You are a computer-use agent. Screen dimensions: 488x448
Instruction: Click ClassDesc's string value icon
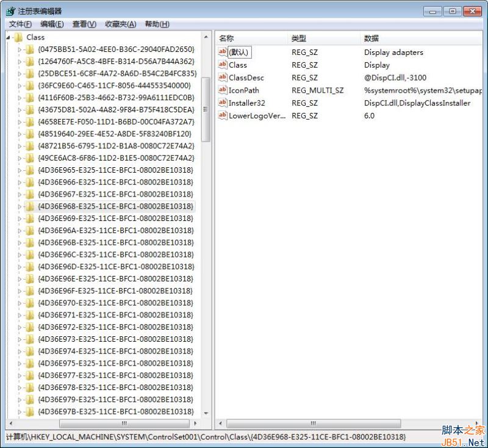pyautogui.click(x=222, y=78)
